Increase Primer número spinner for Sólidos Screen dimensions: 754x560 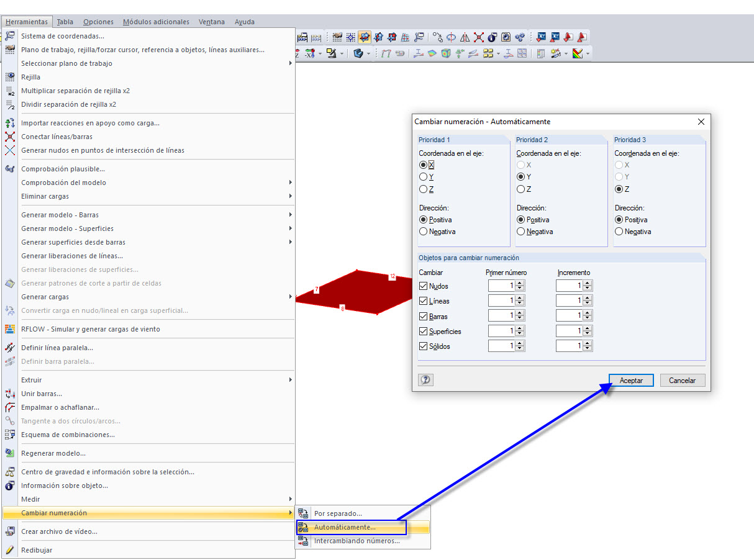520,343
